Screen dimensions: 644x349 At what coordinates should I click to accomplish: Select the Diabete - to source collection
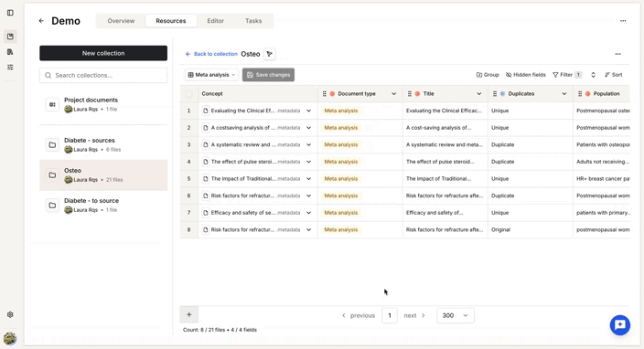point(103,205)
